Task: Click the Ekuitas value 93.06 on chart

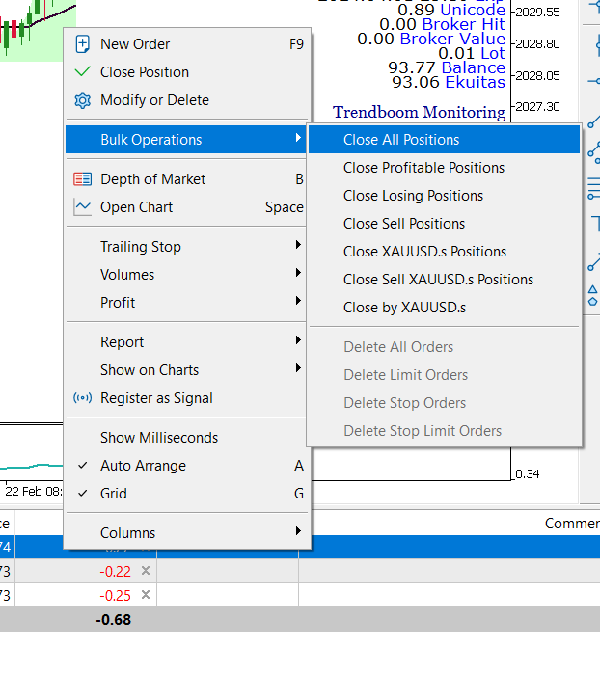Action: [x=416, y=82]
